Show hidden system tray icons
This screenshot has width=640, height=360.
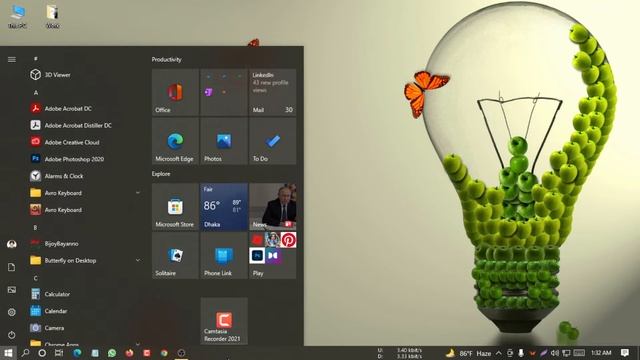(x=498, y=353)
